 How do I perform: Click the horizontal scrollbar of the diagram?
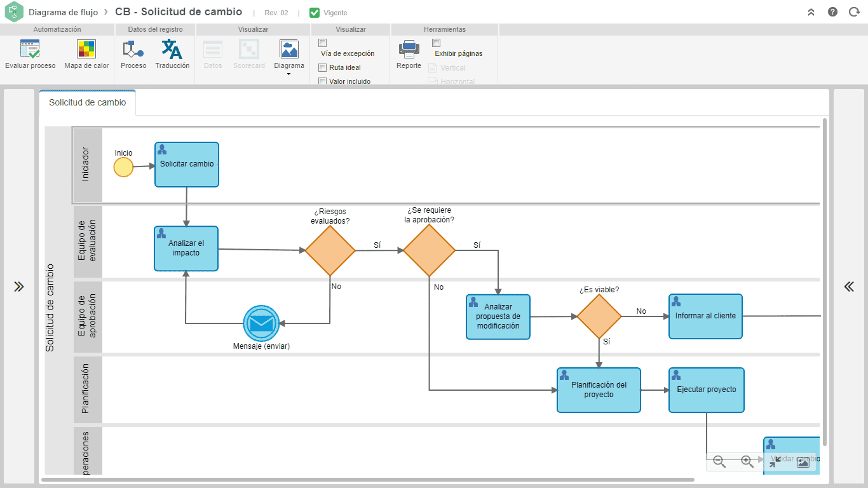[x=368, y=480]
